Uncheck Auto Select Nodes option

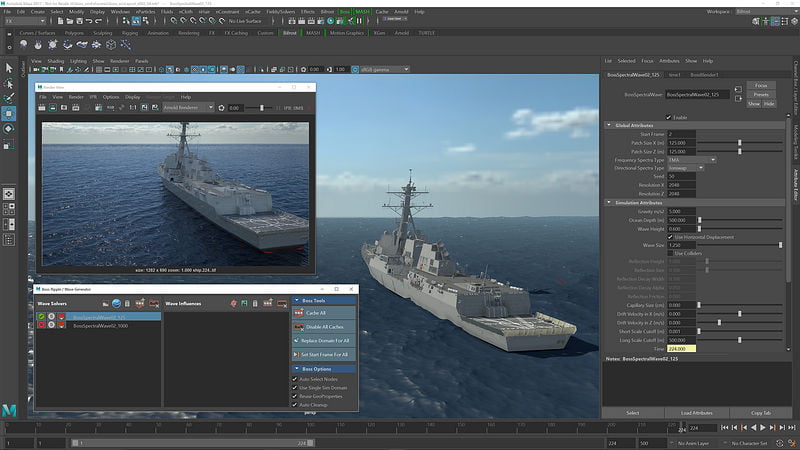tap(294, 379)
